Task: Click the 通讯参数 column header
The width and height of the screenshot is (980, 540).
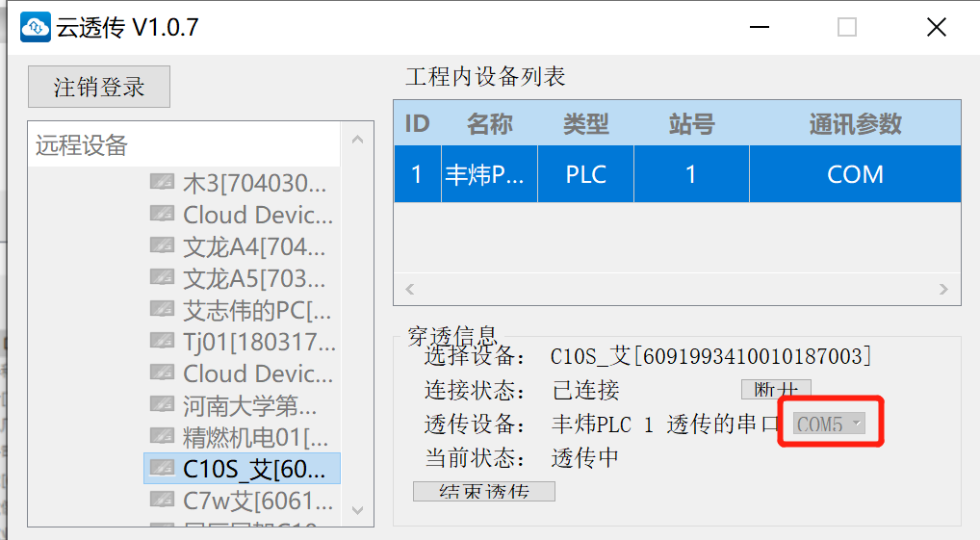Action: click(x=855, y=123)
